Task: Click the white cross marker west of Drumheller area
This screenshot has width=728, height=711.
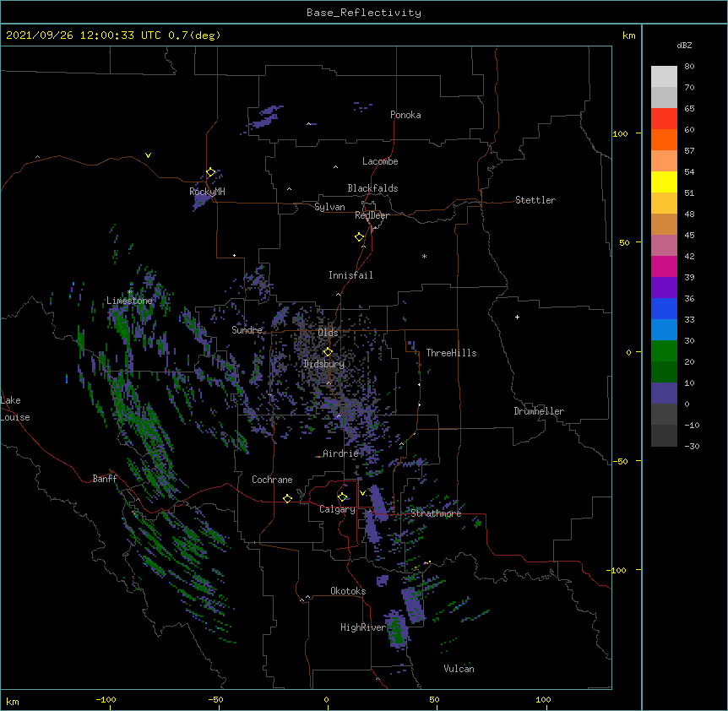Action: pyautogui.click(x=517, y=317)
